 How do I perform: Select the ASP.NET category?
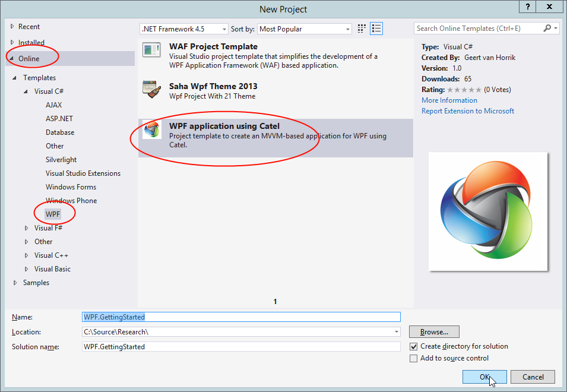point(59,119)
